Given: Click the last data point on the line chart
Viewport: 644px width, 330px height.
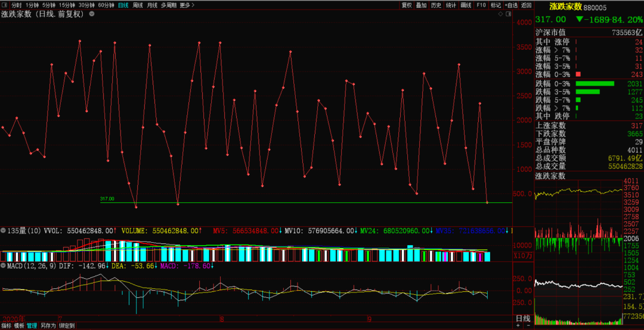Looking at the screenshot, I should coord(487,203).
